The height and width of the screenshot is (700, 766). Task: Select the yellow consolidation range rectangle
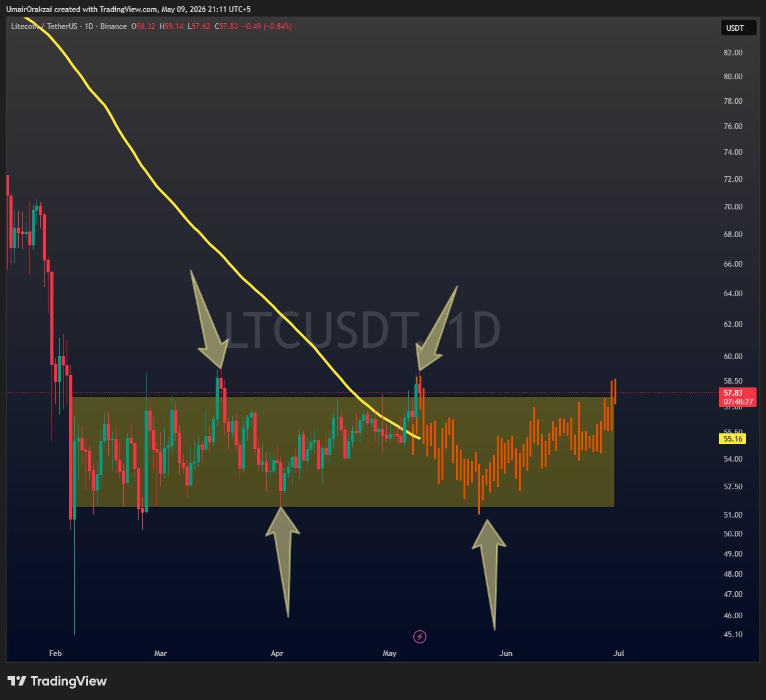tap(343, 452)
